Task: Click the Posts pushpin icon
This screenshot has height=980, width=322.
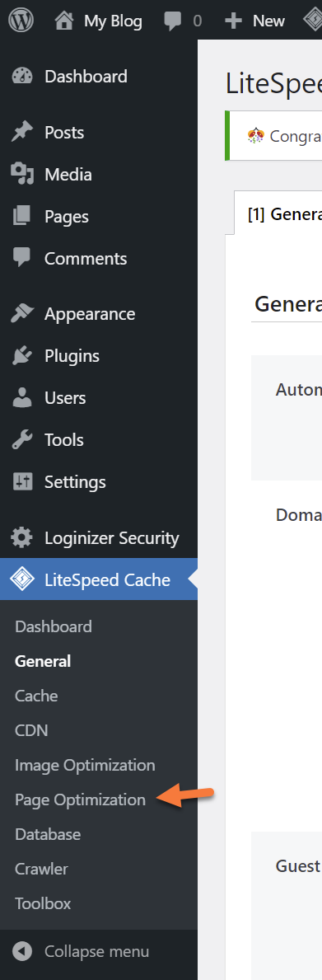Action: [x=22, y=132]
